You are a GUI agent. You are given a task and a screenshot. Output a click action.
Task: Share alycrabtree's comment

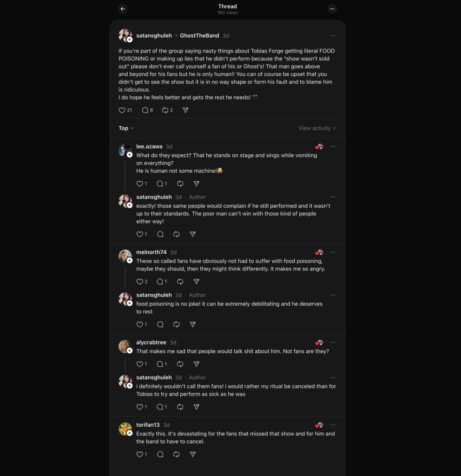point(197,364)
